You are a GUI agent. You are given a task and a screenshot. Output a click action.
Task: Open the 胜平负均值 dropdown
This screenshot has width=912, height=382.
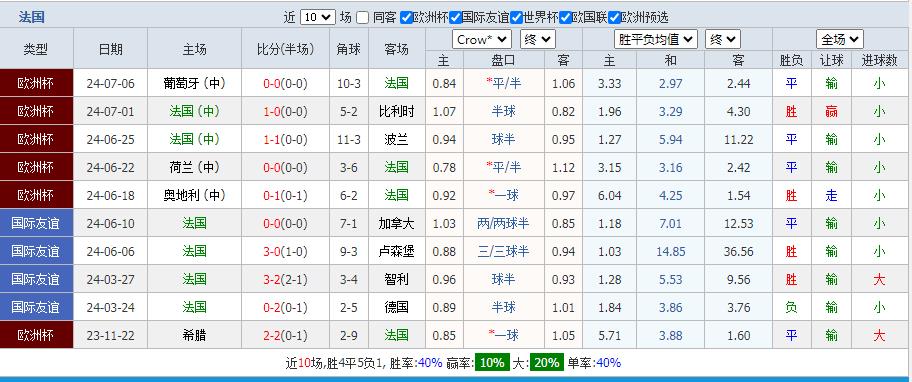pyautogui.click(x=656, y=40)
